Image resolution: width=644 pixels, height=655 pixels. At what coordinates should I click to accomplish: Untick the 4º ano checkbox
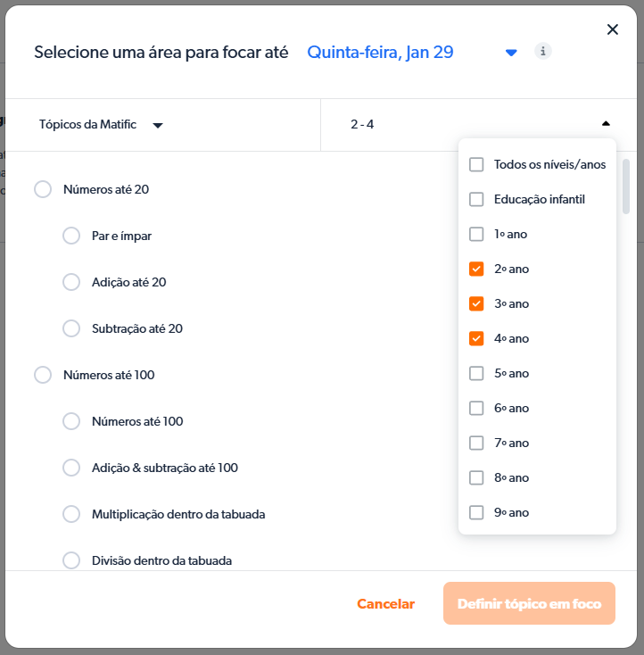(476, 338)
